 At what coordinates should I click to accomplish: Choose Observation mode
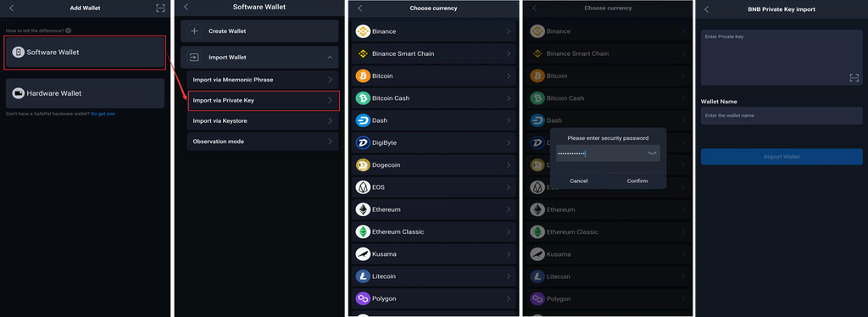pyautogui.click(x=263, y=142)
